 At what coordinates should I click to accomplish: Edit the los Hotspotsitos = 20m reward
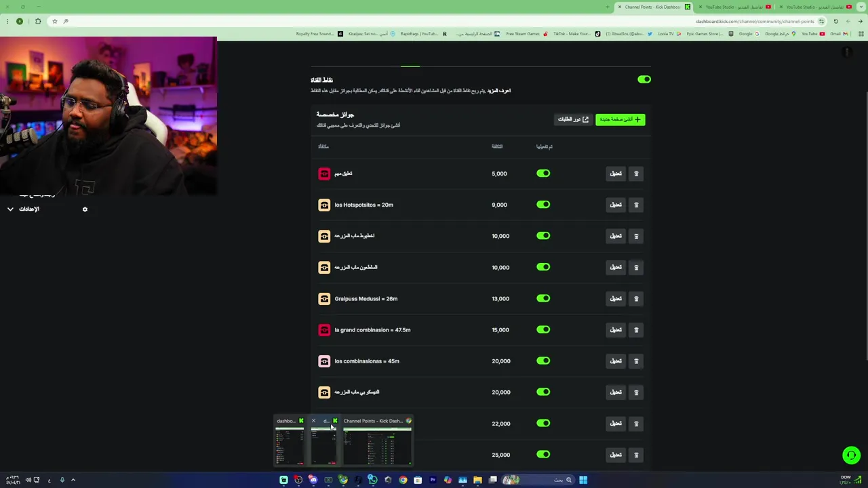click(615, 205)
